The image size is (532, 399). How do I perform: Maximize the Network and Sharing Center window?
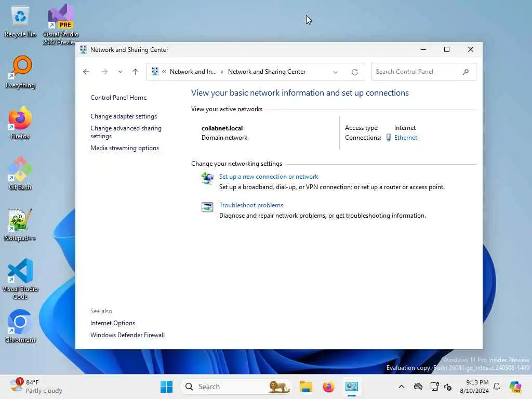click(x=447, y=49)
